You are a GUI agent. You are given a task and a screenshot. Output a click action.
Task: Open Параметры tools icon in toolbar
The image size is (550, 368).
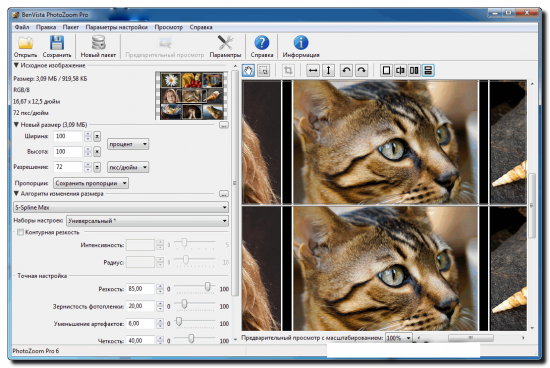point(225,43)
